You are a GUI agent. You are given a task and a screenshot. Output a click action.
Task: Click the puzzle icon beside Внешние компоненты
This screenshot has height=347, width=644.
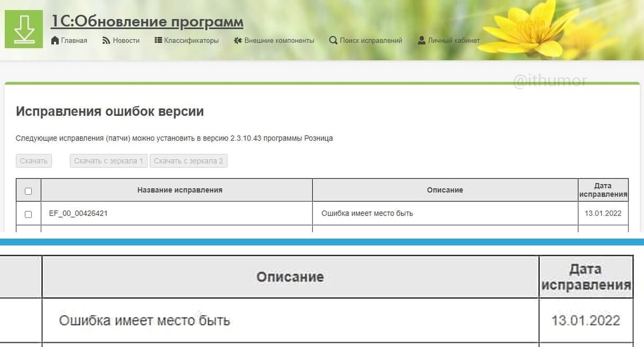tap(238, 40)
